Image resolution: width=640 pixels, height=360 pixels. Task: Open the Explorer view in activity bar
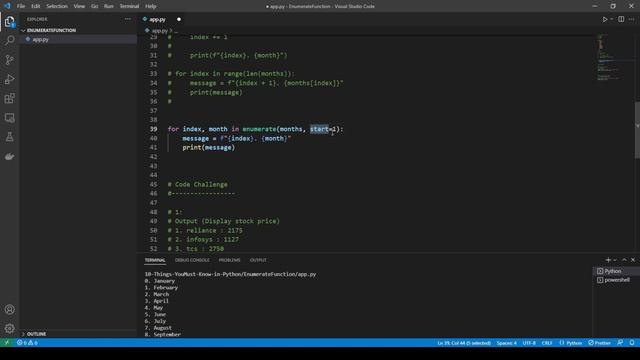[10, 22]
